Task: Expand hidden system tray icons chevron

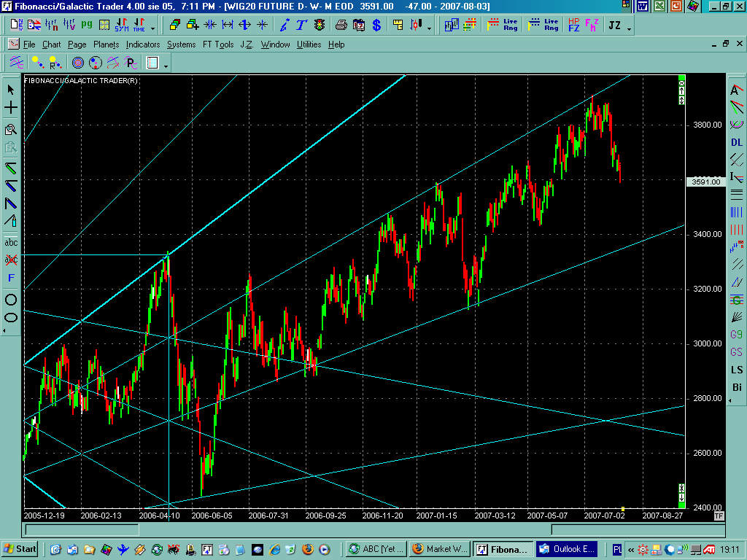Action: 631,550
